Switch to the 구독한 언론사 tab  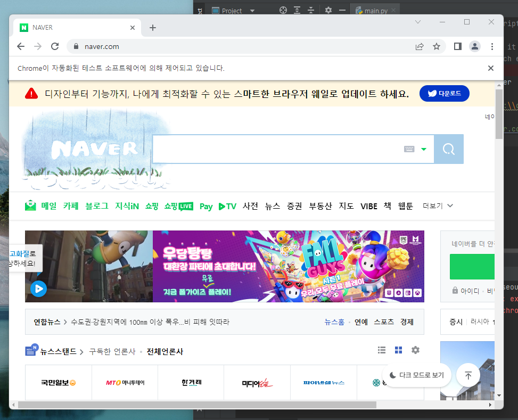(112, 351)
